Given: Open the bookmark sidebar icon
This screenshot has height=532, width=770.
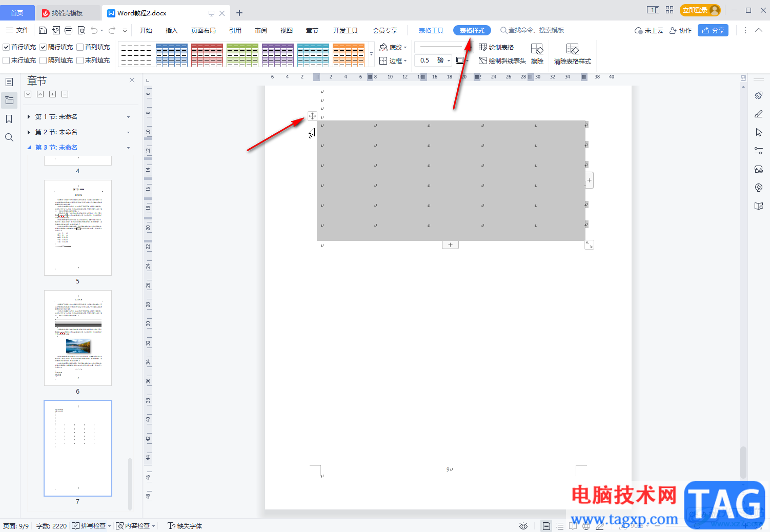Looking at the screenshot, I should point(9,119).
